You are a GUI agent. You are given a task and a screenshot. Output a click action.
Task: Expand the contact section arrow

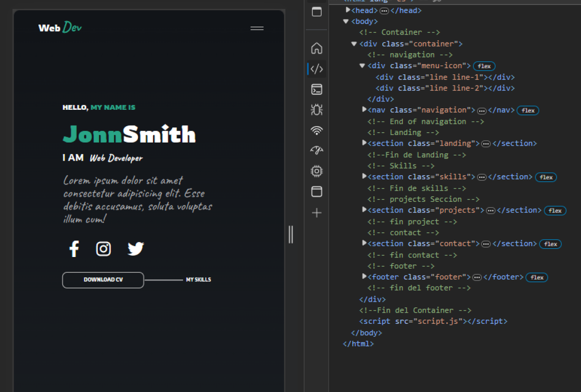(x=364, y=243)
